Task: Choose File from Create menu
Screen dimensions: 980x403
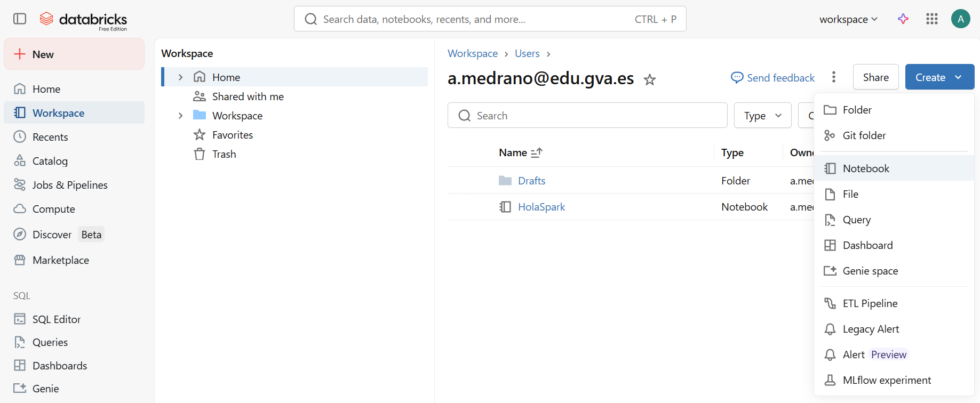Action: [x=894, y=194]
